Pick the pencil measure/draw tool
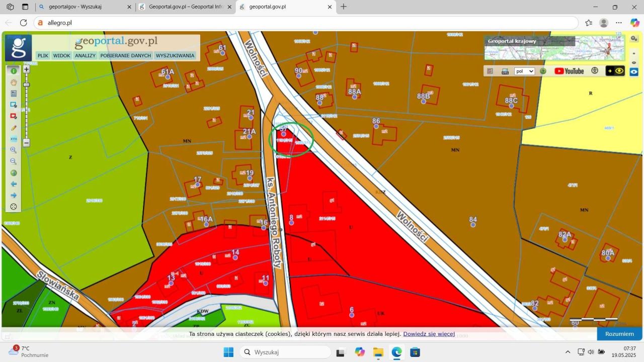This screenshot has height=362, width=644. pyautogui.click(x=14, y=128)
